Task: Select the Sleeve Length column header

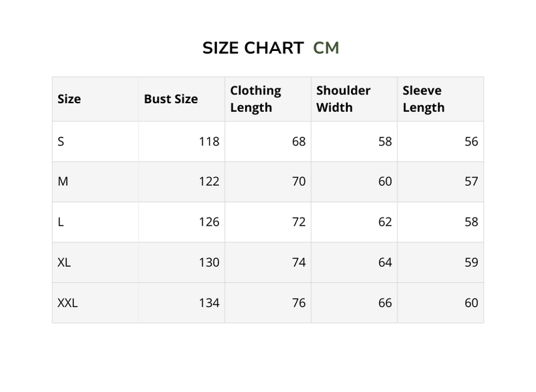Action: (423, 99)
